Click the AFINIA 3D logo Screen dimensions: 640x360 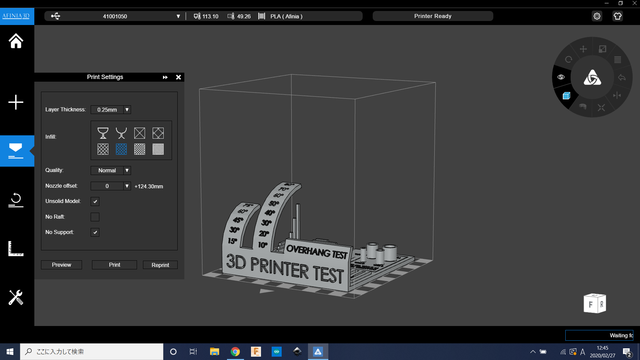[x=17, y=16]
